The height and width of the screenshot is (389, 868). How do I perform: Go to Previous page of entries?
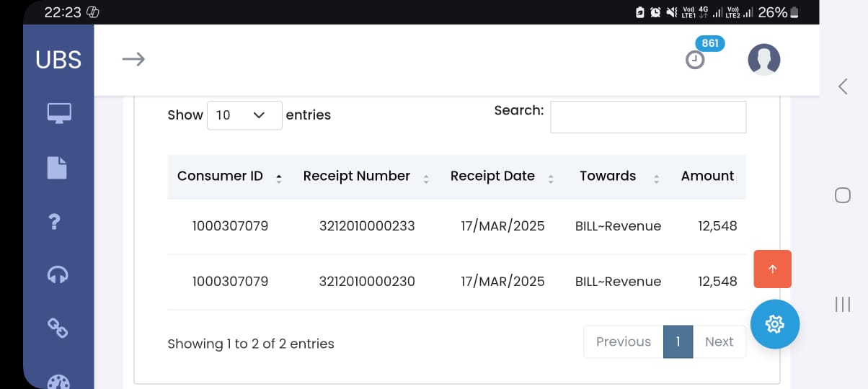coord(624,341)
